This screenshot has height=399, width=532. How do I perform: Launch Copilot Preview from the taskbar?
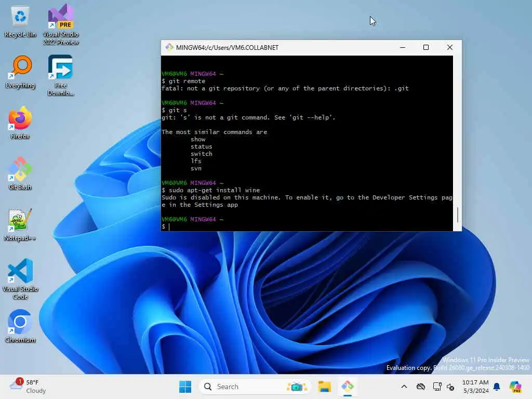point(515,387)
